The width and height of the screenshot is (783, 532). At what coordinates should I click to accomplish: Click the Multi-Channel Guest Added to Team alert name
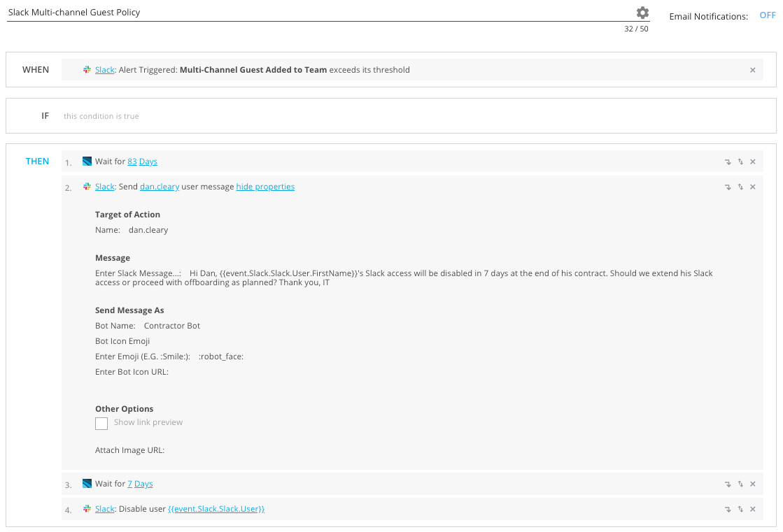pos(253,70)
